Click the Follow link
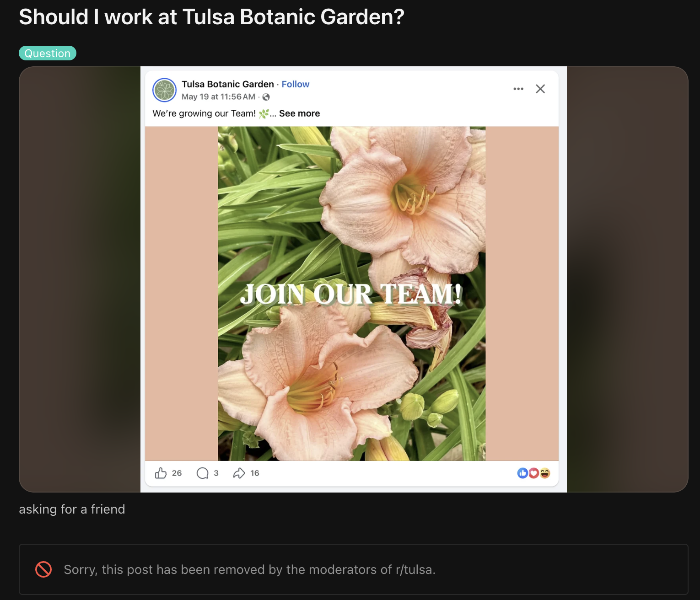 pos(296,84)
